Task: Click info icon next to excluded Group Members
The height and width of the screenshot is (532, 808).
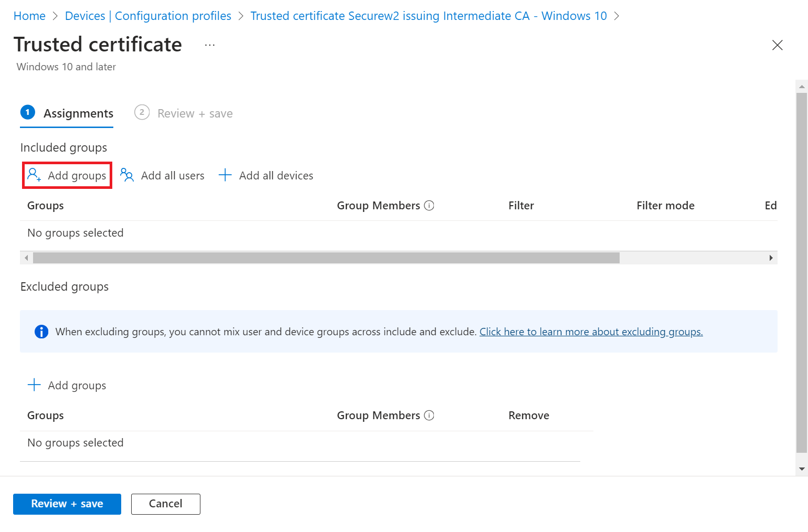Action: [x=429, y=416]
